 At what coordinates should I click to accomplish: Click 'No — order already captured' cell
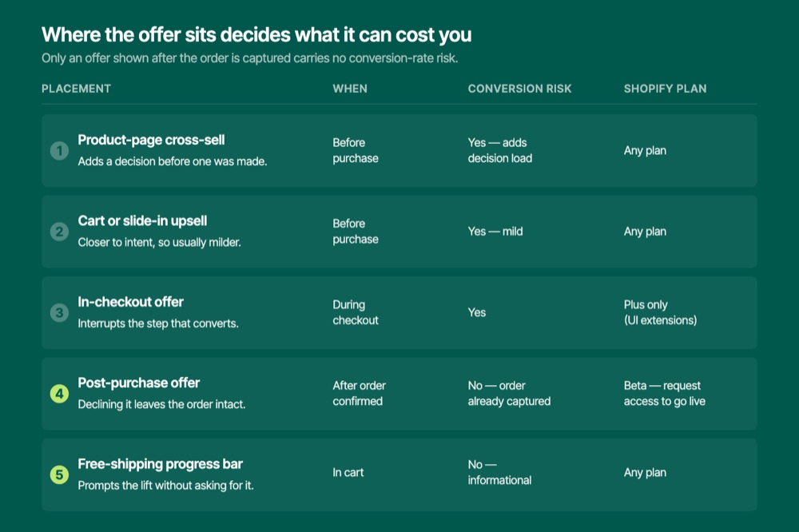pos(509,393)
